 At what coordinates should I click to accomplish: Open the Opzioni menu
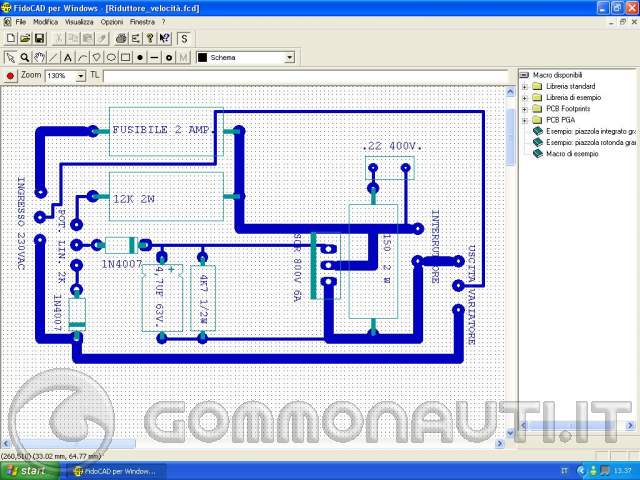click(x=111, y=22)
